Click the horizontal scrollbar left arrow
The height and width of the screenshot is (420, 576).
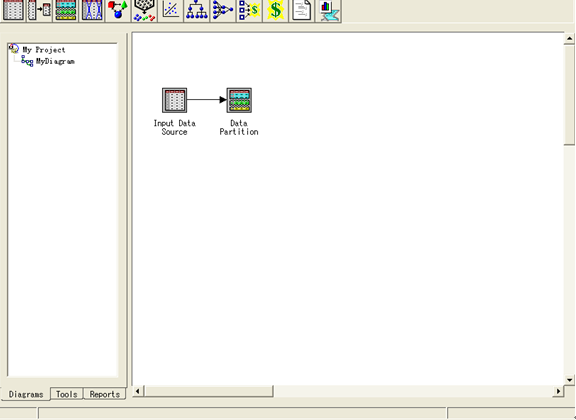pos(138,391)
